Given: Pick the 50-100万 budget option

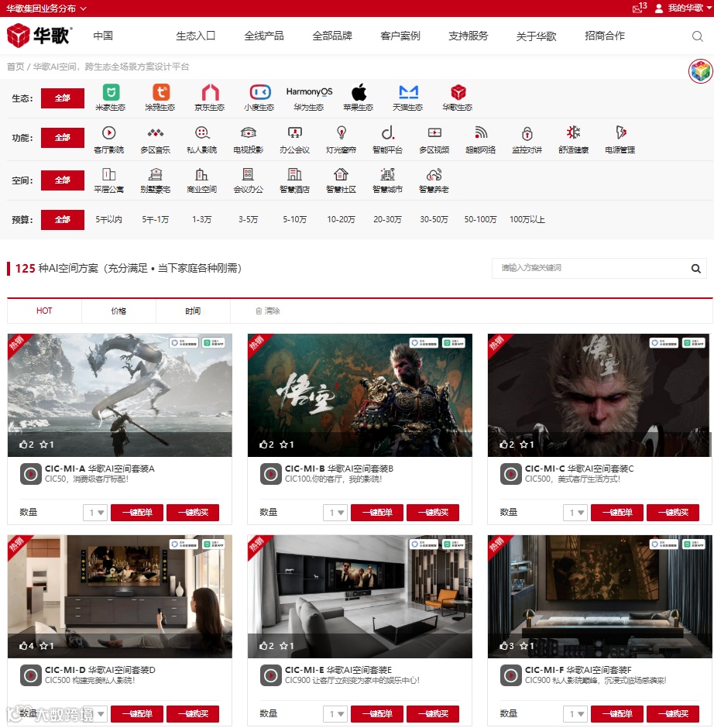Looking at the screenshot, I should (480, 220).
